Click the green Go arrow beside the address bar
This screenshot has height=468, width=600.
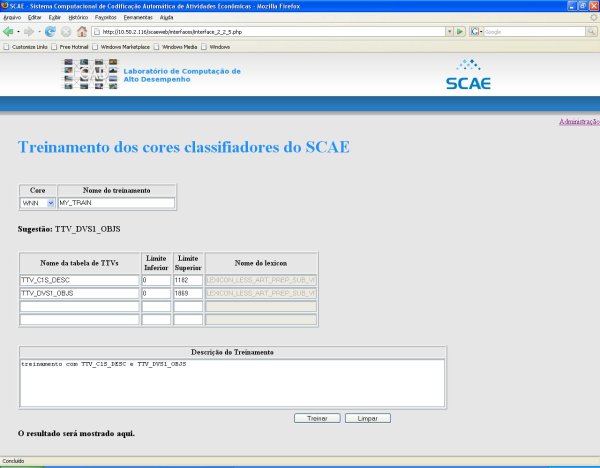tap(460, 32)
